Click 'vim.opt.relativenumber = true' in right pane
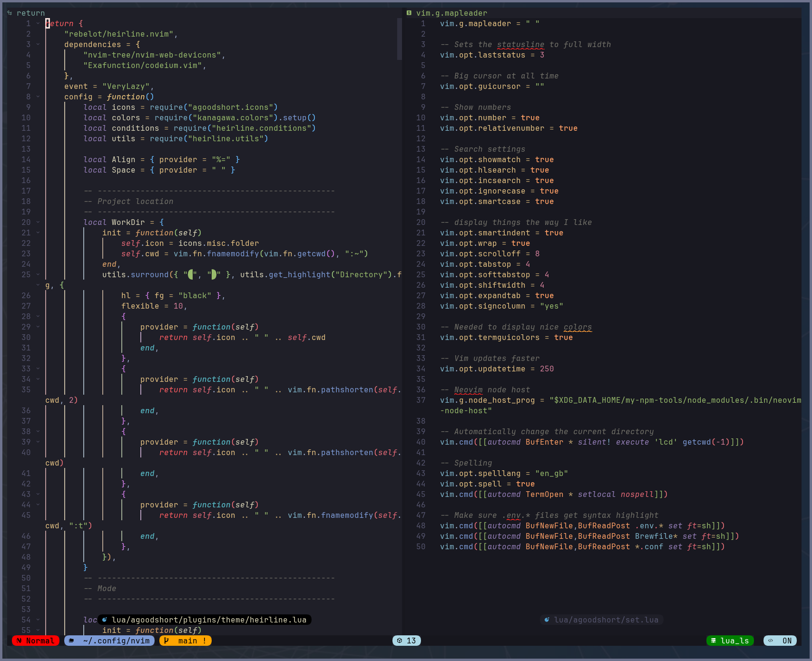 [x=509, y=128]
